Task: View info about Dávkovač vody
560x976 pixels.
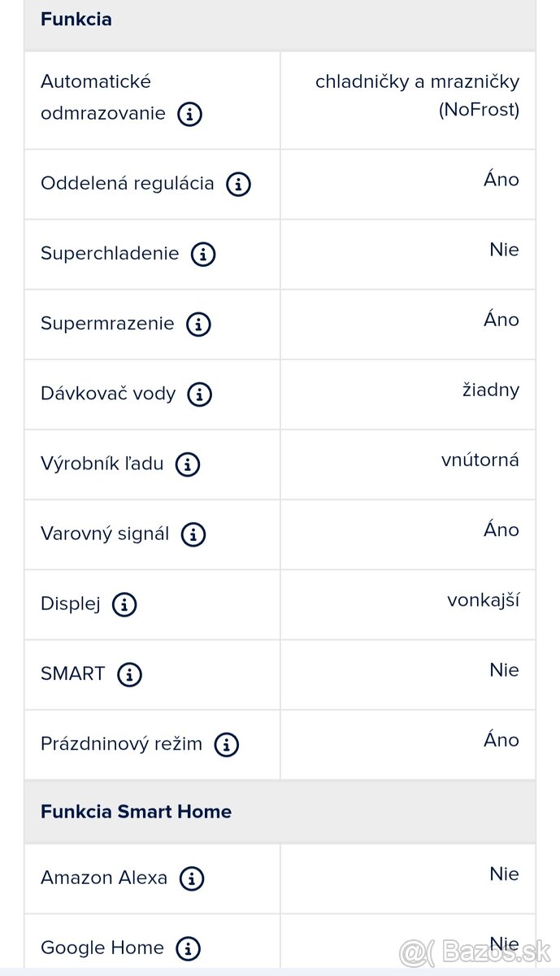Action: tap(199, 394)
